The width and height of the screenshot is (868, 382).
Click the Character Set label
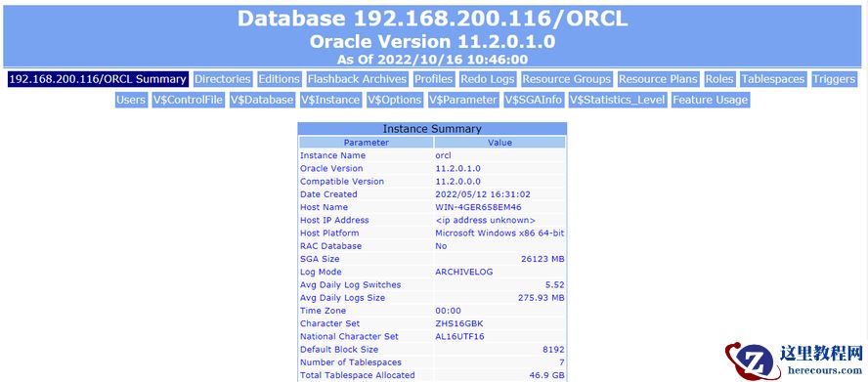point(330,323)
